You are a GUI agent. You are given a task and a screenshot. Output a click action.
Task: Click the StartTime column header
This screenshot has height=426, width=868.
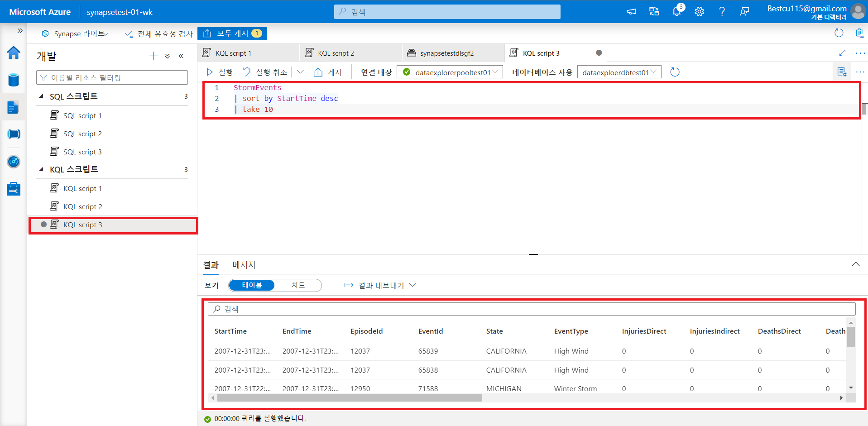click(x=230, y=331)
